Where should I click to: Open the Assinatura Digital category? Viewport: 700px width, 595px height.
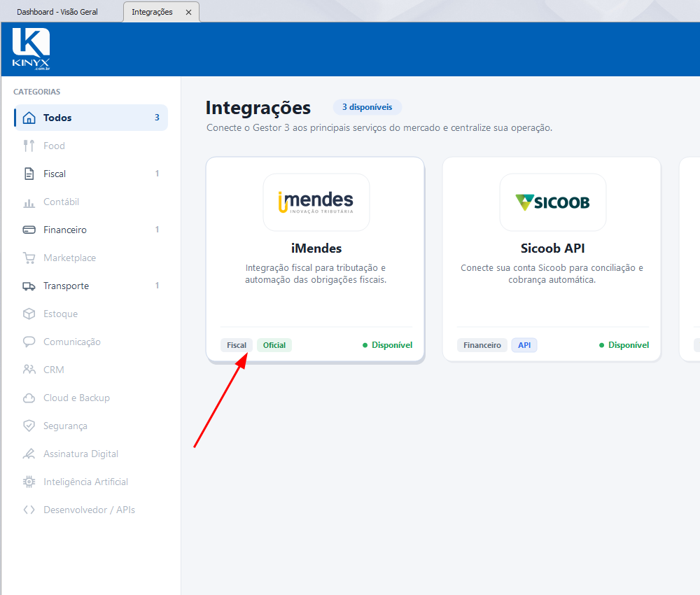point(91,454)
